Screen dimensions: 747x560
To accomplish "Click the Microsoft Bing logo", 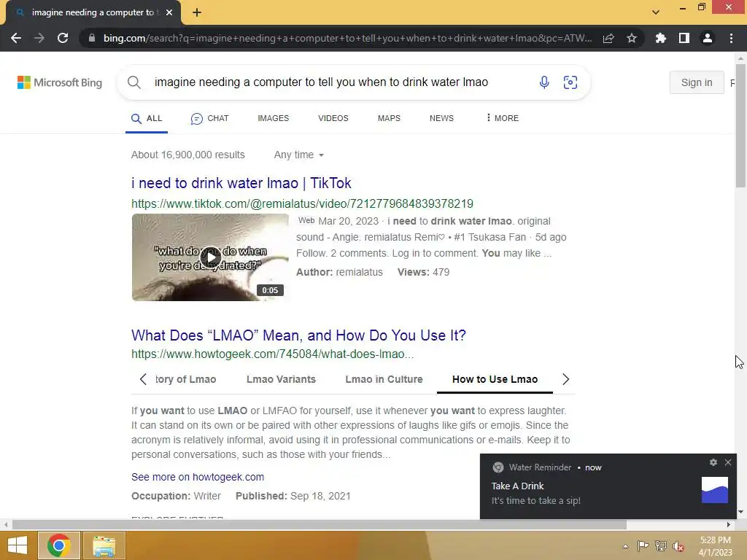I will pos(60,82).
